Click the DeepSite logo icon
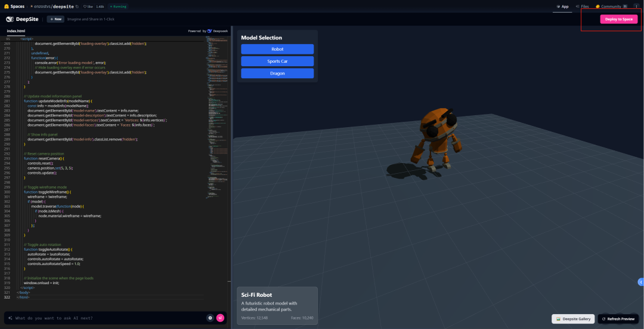The image size is (644, 329). coord(10,19)
